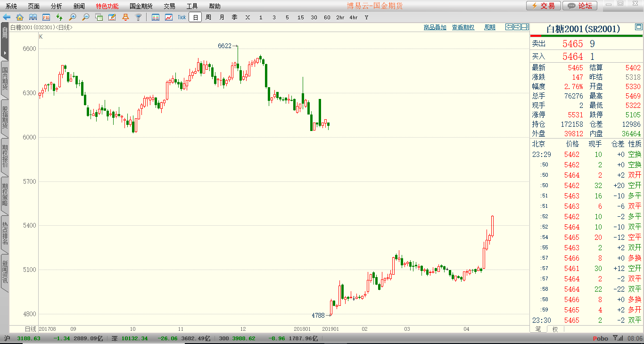Zoom out with the minus magnifier
Image resolution: width=644 pixels, height=344 pixels.
86,17
